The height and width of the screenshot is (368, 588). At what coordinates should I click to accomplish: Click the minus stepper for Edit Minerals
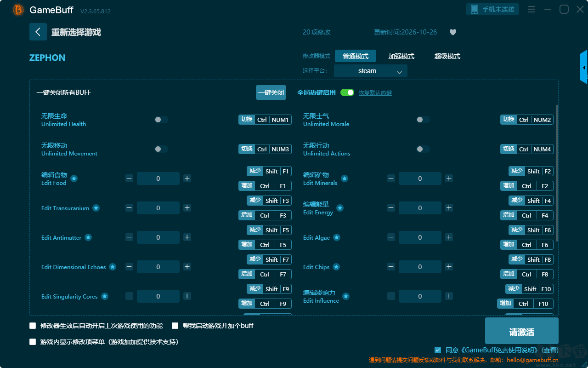pos(391,178)
